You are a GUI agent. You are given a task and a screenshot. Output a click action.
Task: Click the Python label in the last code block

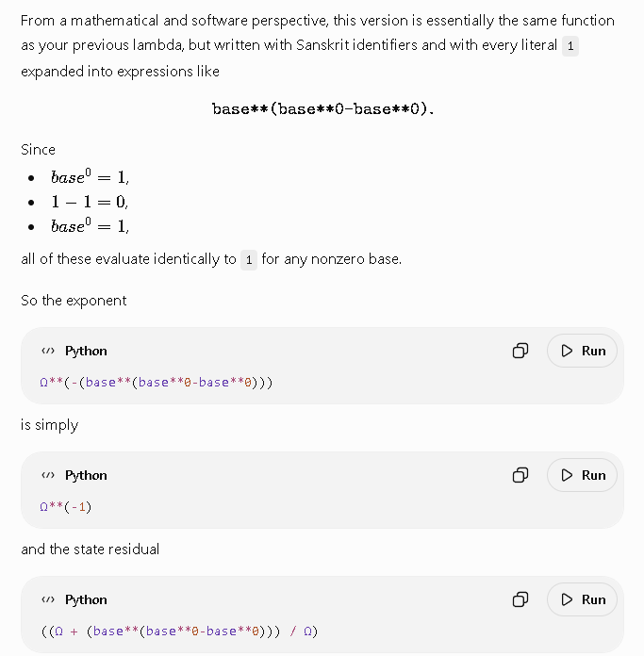tap(86, 599)
